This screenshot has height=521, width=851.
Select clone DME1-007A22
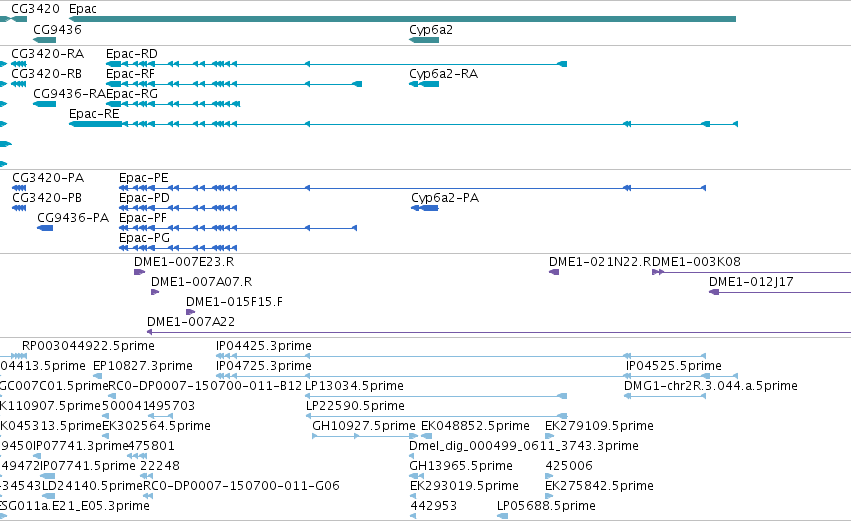point(499,332)
